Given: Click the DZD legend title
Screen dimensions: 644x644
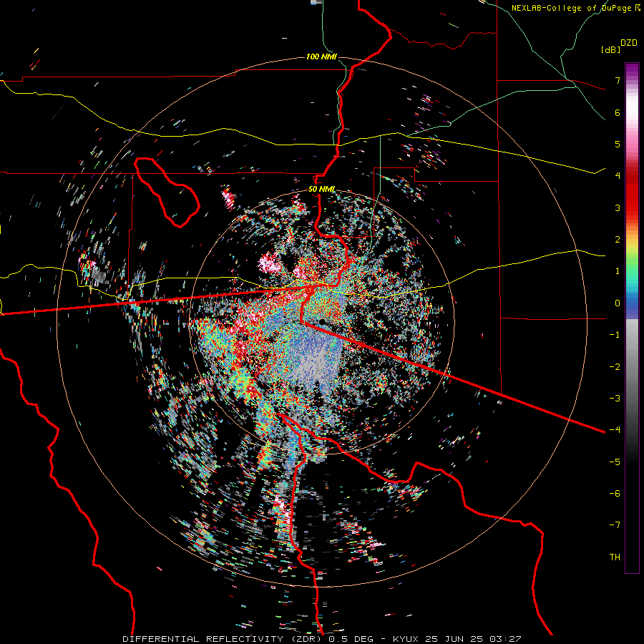Looking at the screenshot, I should (629, 43).
